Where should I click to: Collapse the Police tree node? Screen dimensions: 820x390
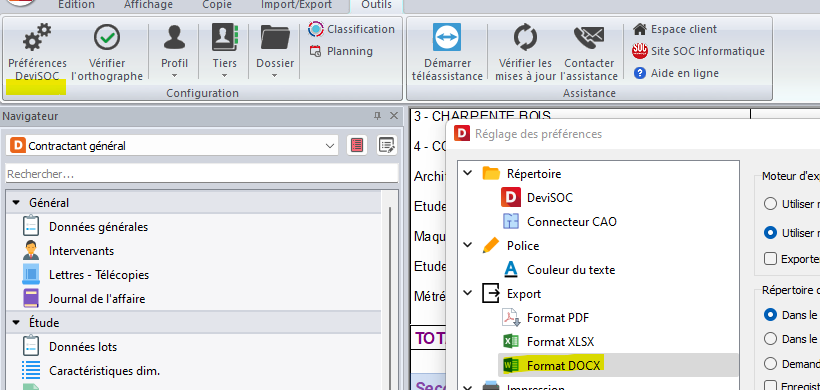coord(469,245)
